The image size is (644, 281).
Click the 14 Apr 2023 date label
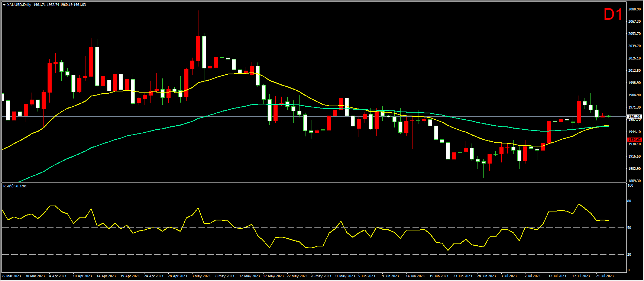pos(106,276)
